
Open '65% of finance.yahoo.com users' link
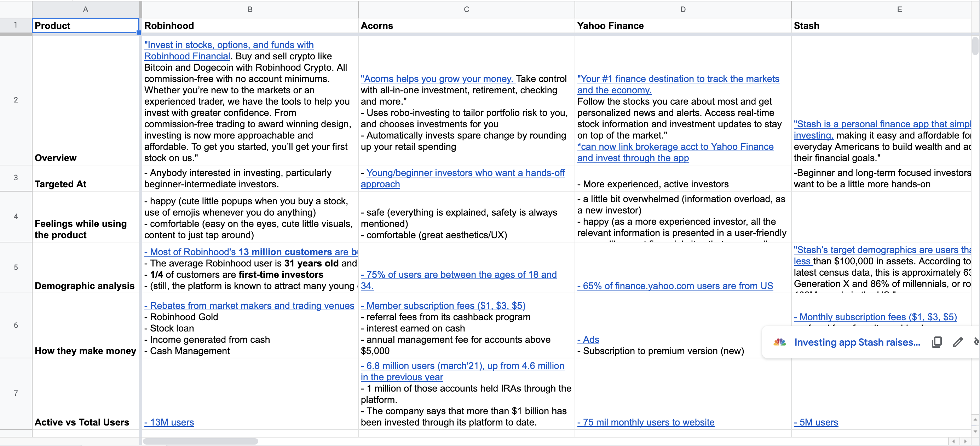pyautogui.click(x=675, y=286)
